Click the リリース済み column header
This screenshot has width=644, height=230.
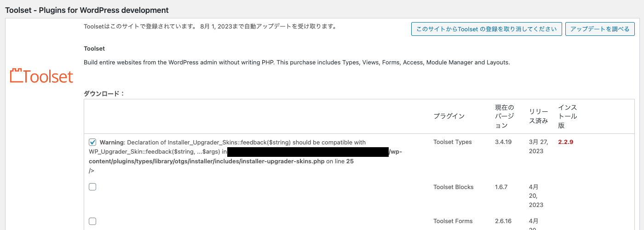tap(539, 116)
